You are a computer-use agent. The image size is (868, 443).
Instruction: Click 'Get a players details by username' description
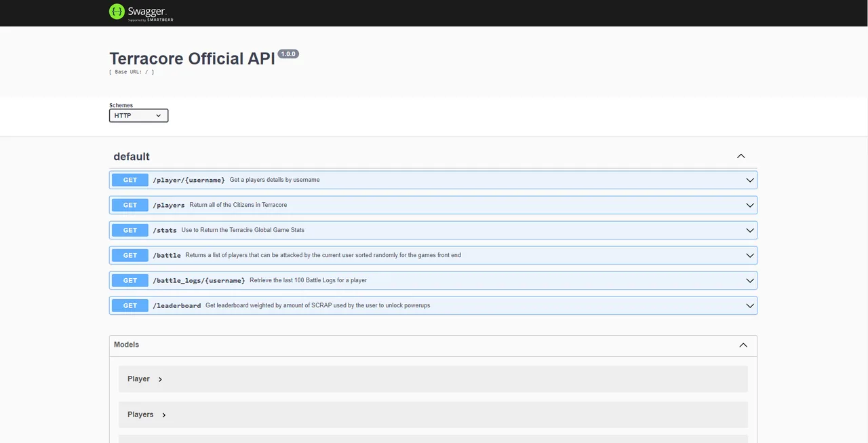[x=275, y=180]
